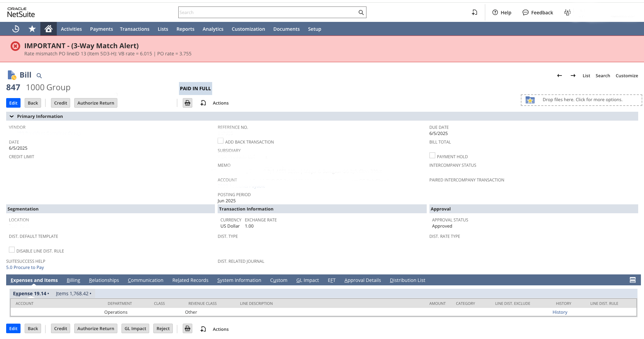The width and height of the screenshot is (644, 339).
Task: Open the Analytics menu
Action: [213, 29]
